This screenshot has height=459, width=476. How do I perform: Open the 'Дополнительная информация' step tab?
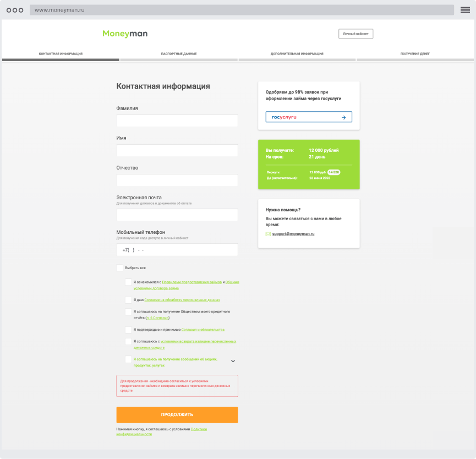coord(297,54)
